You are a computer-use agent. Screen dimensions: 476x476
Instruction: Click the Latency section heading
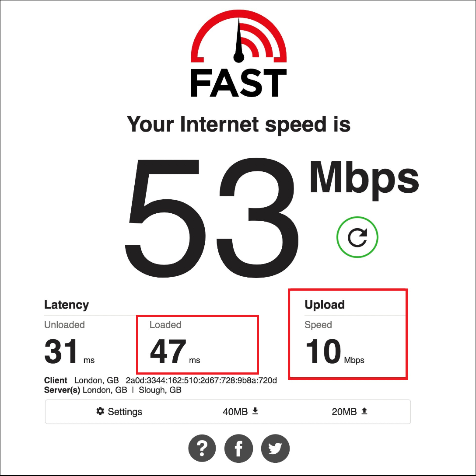pos(66,305)
